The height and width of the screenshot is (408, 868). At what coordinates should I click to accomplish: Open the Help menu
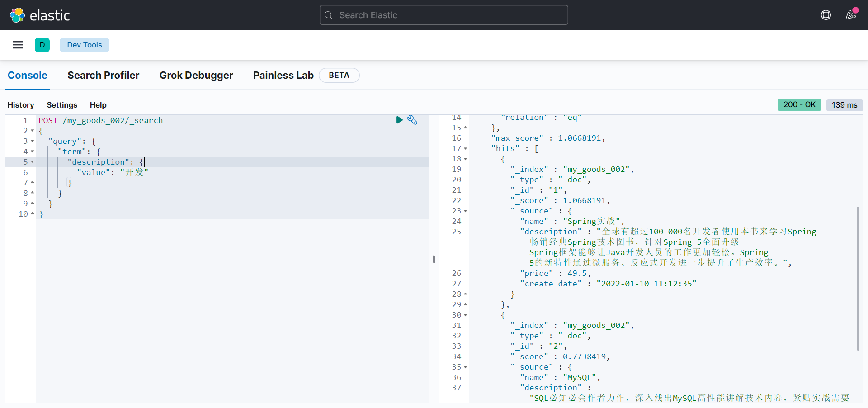[98, 105]
